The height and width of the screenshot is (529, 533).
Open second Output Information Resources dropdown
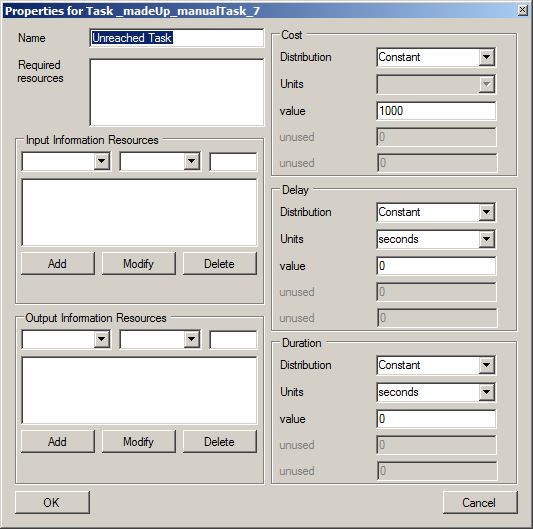pos(160,339)
